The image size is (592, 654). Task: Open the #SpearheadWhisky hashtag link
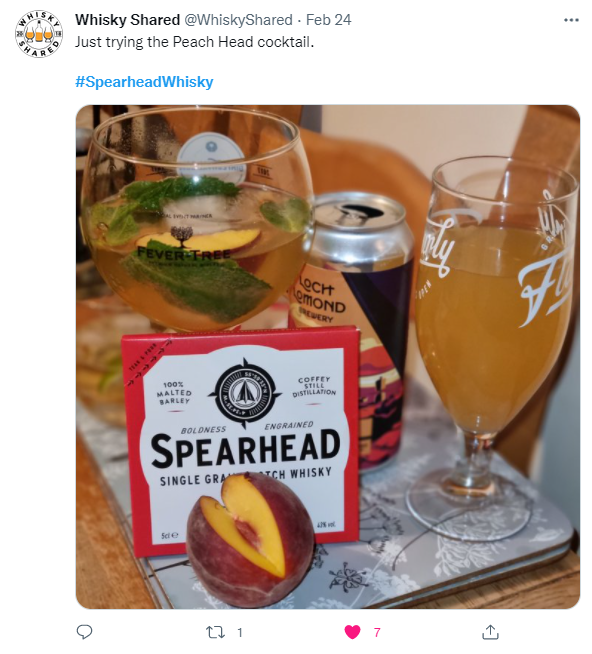(x=144, y=82)
